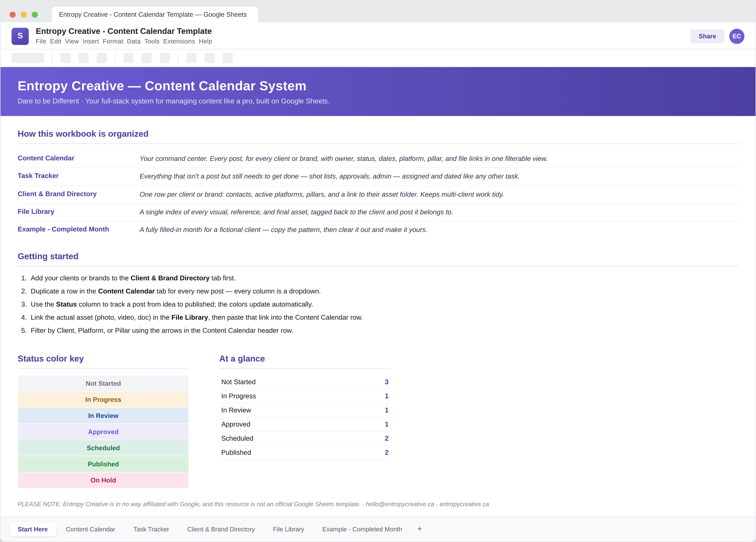Click the Approved count in At a glance

point(387,424)
